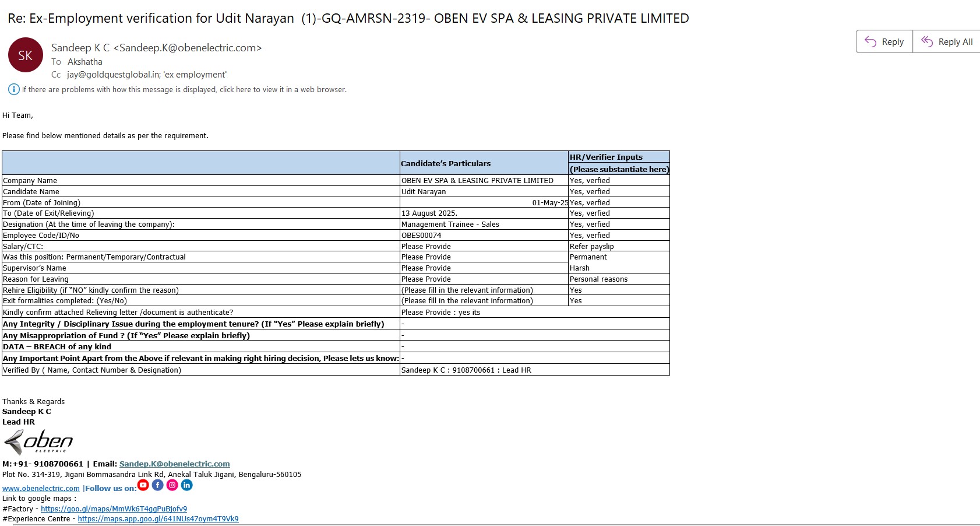Click 'DATA – BREACH of any kind' label
980x526 pixels.
(x=57, y=347)
